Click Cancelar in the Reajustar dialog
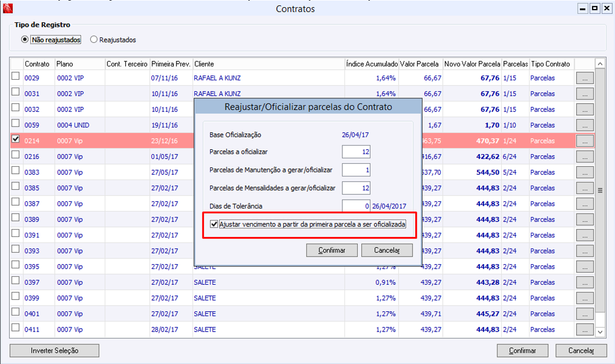Viewport: 615px width, 364px height. pos(386,250)
